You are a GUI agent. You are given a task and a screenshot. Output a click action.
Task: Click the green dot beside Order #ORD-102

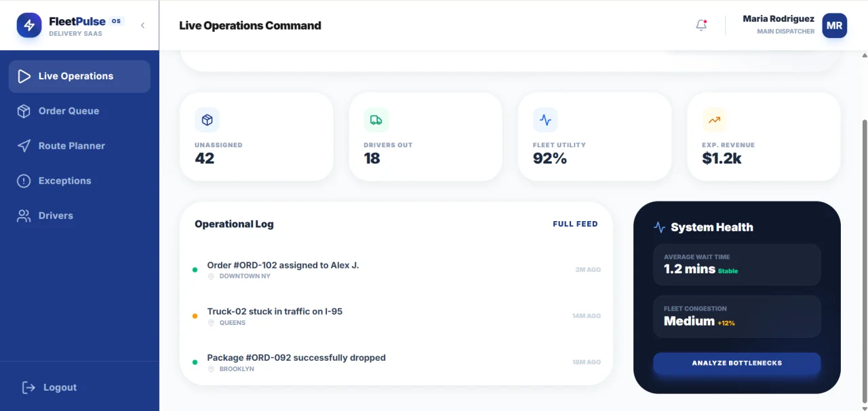coord(195,270)
